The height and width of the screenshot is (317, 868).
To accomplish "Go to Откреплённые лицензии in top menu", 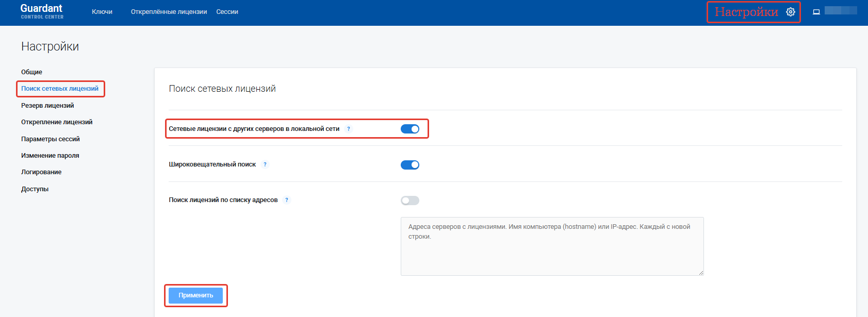I will [169, 12].
